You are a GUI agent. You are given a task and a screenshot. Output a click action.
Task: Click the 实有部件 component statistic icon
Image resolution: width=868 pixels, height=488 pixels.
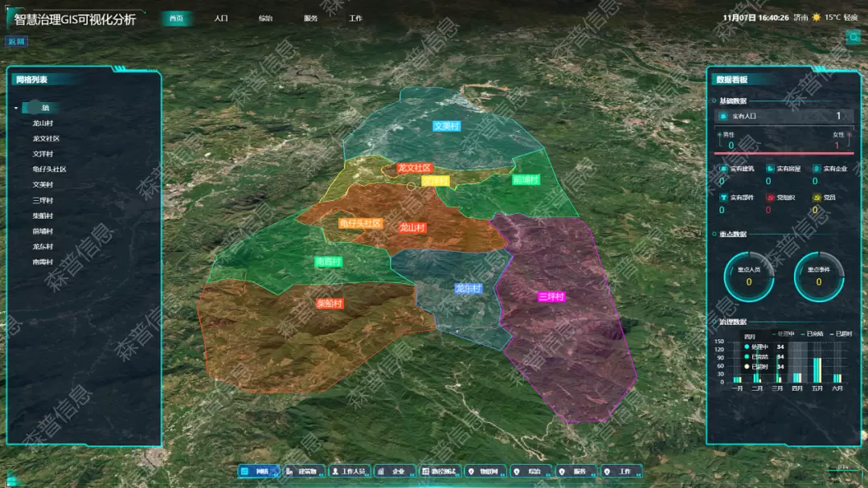point(723,197)
